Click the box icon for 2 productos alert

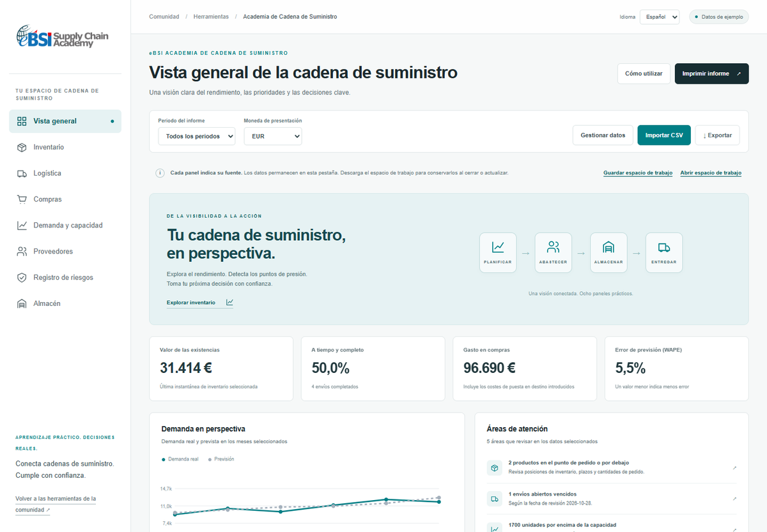tap(495, 468)
